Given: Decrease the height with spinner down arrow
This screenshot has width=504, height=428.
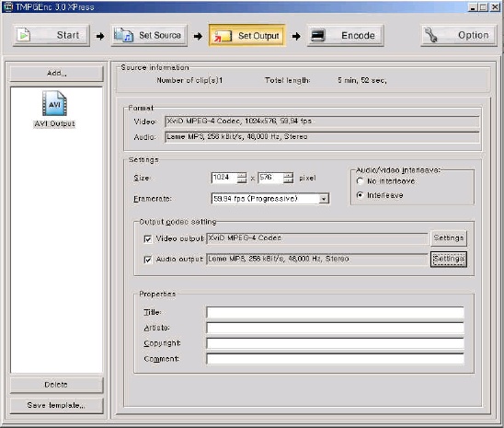Looking at the screenshot, I should (x=288, y=180).
